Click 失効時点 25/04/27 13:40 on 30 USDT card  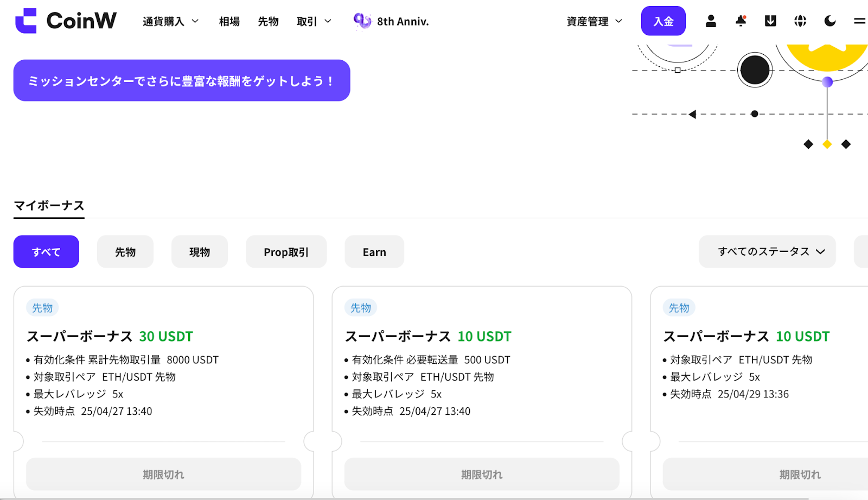pos(93,412)
